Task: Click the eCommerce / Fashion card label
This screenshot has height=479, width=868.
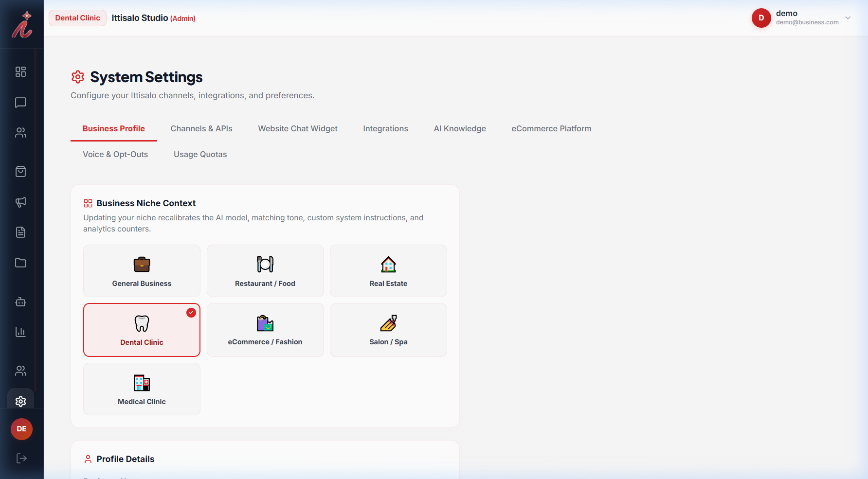Action: point(265,342)
